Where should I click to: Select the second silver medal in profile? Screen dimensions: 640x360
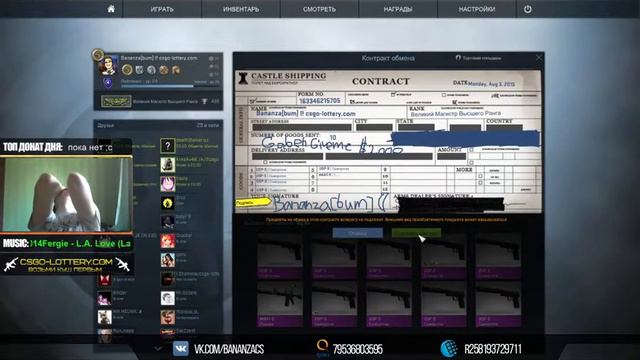140,70
